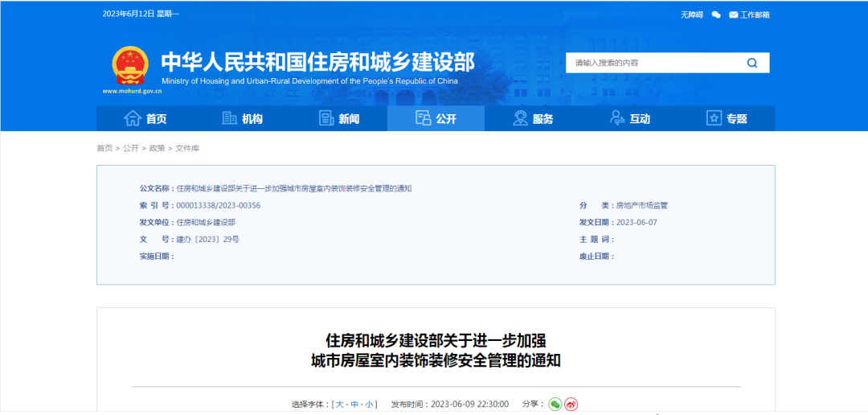Open the 专题 navigation tab
Viewport: 868px width, 415px height.
pyautogui.click(x=727, y=118)
